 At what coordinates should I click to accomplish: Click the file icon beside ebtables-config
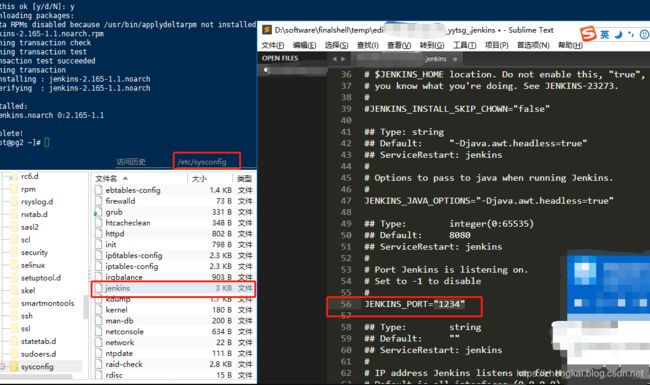(x=98, y=190)
